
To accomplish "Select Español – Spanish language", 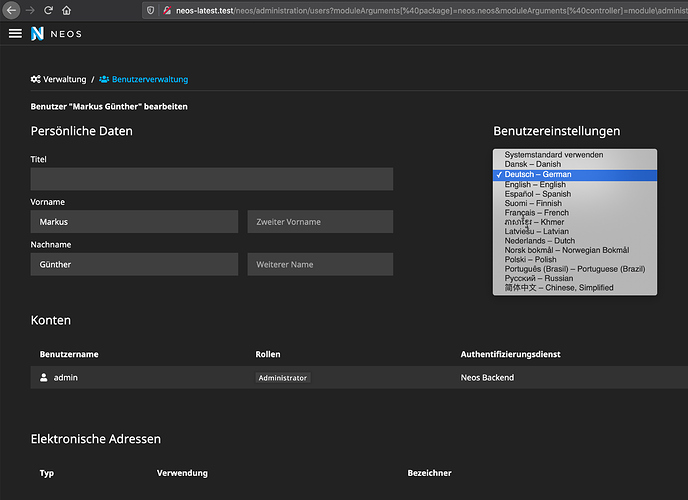I will 575,193.
